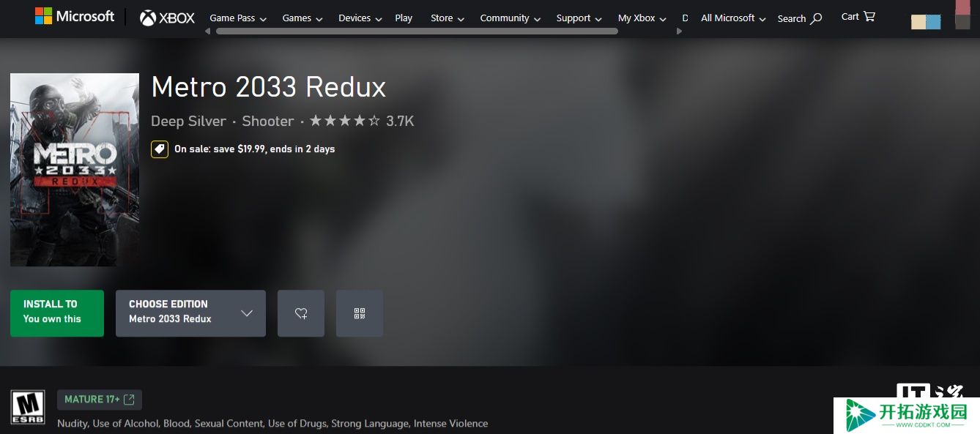
Task: Expand the Game Pass menu
Action: click(x=238, y=18)
